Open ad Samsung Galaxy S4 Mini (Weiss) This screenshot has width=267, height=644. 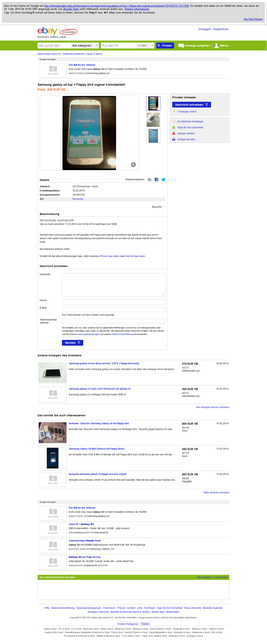(97, 449)
